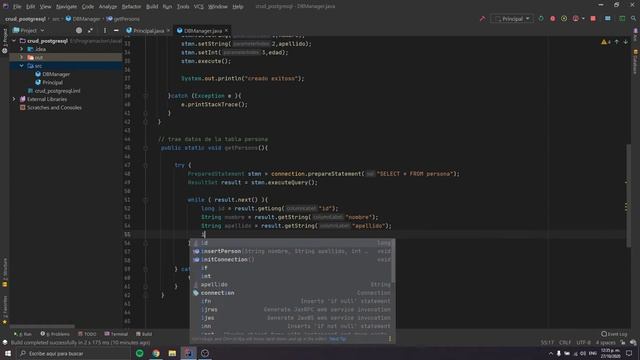The width and height of the screenshot is (640, 360).
Task: Click the Search Everywhere magnifier icon
Action: tap(633, 19)
